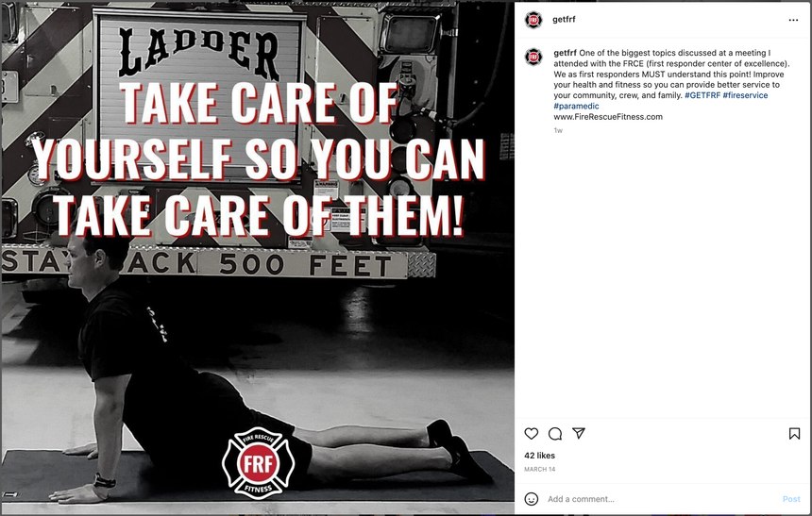This screenshot has height=516, width=812.
Task: Open the #GETFRF hashtag
Action: click(702, 95)
